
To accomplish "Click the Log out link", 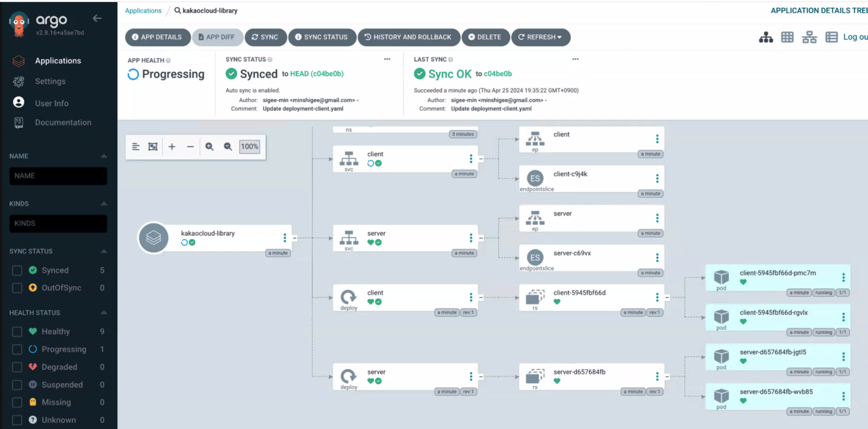I will tap(855, 37).
